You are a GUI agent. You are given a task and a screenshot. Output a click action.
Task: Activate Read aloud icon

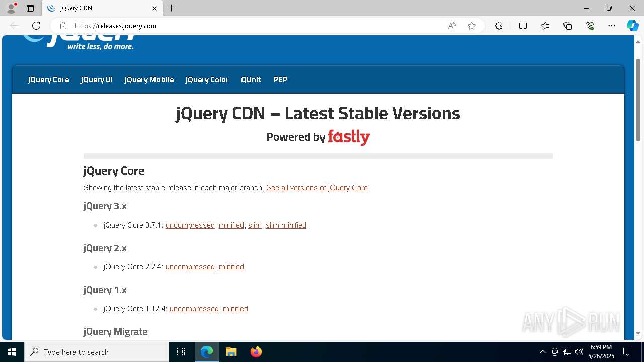(x=452, y=26)
